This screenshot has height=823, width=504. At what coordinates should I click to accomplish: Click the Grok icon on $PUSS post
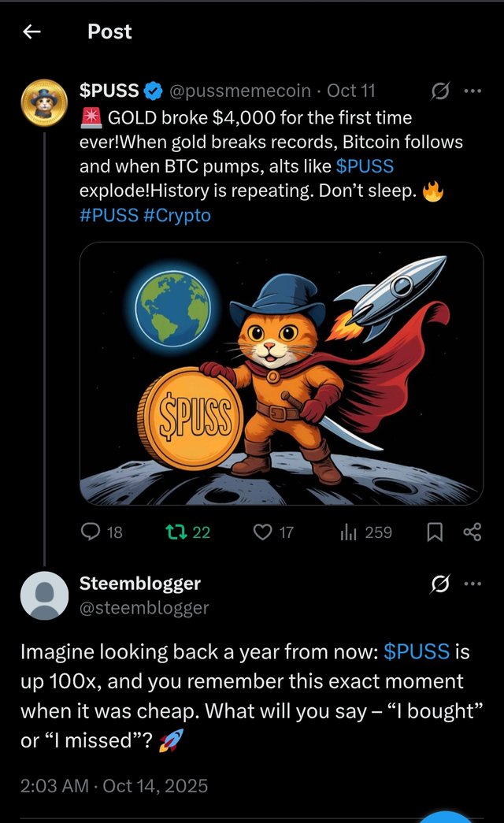tap(440, 91)
